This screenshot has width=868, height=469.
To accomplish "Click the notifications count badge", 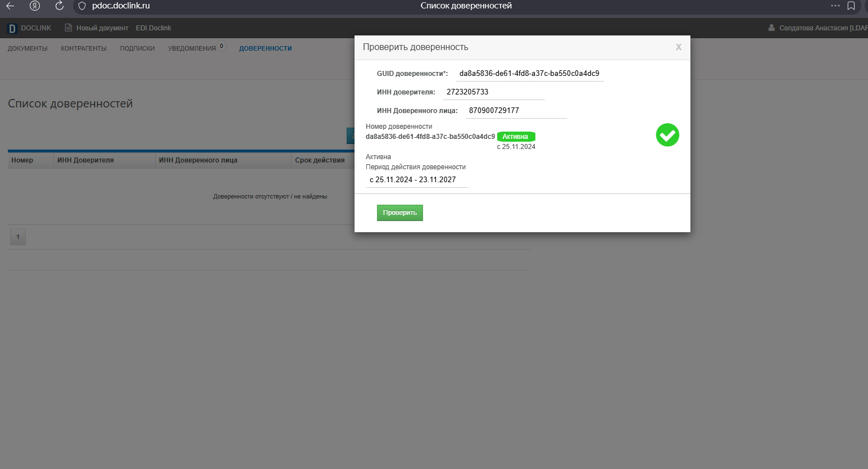I will pyautogui.click(x=221, y=46).
